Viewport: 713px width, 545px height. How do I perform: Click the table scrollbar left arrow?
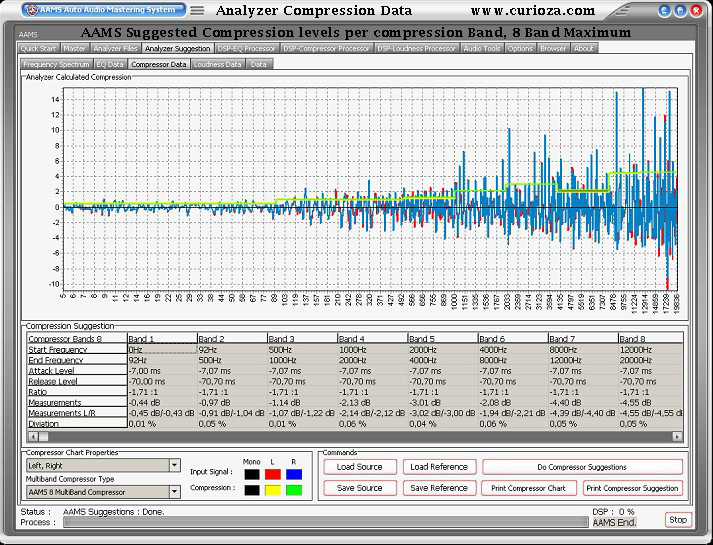(x=33, y=436)
